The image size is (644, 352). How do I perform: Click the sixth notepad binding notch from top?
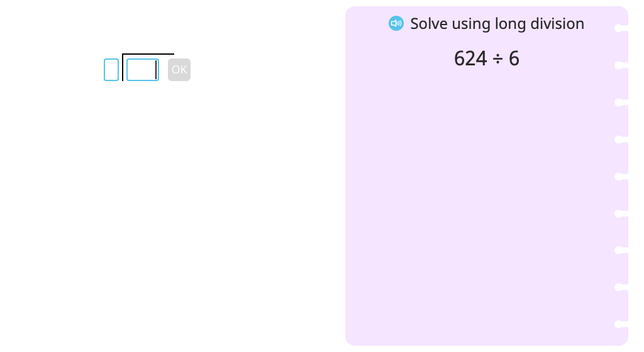(621, 213)
